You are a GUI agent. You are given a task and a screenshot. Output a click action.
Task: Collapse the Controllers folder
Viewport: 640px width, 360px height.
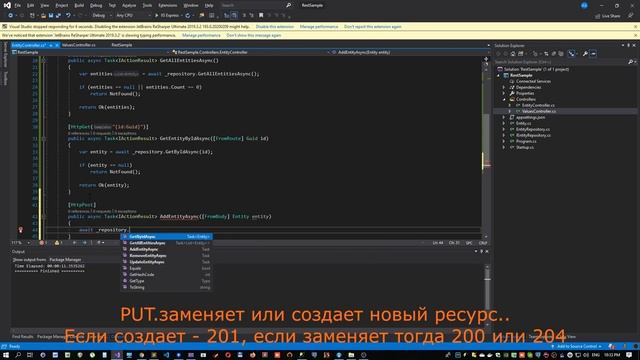point(504,99)
